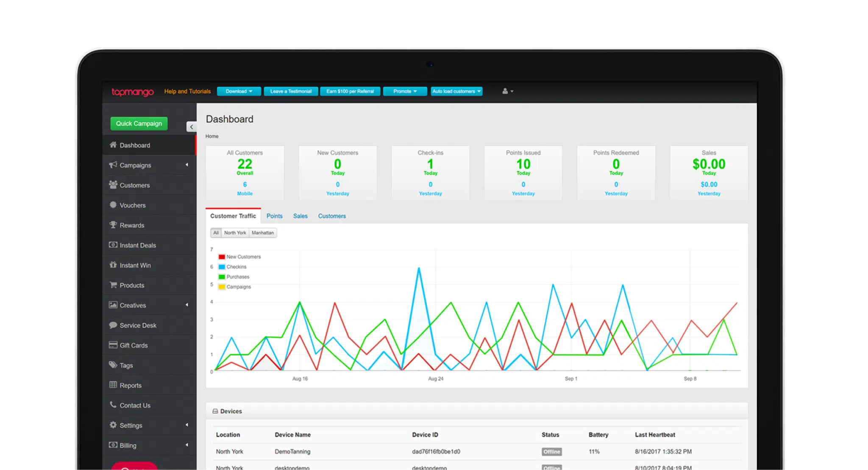Click the Products shopping cart icon
Image resolution: width=868 pixels, height=470 pixels.
click(x=113, y=285)
